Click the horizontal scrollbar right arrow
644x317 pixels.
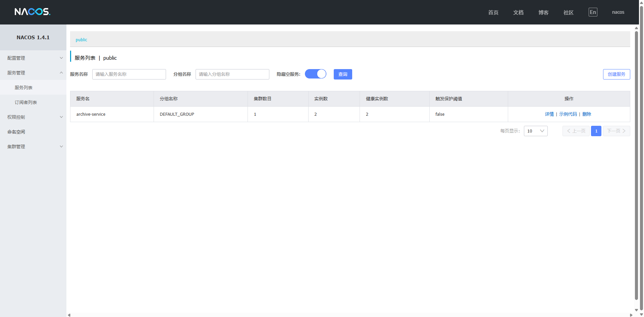point(631,315)
